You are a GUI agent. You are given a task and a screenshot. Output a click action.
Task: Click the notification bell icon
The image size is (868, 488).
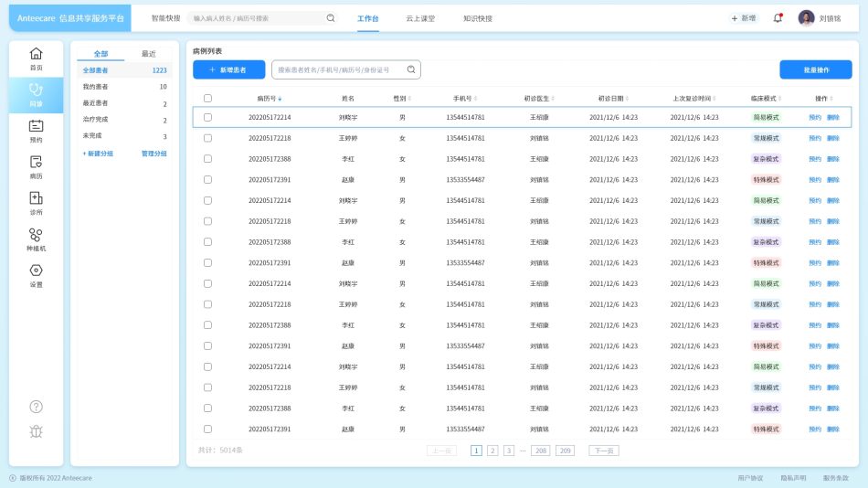click(778, 18)
